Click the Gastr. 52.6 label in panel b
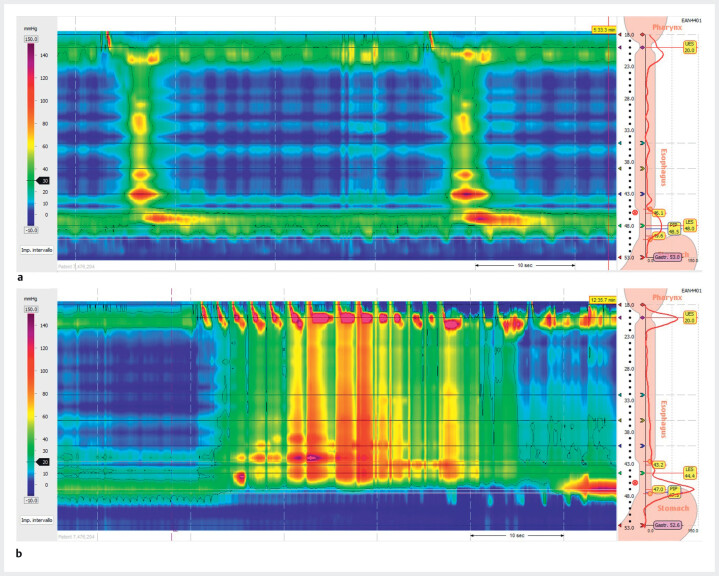The height and width of the screenshot is (576, 719). (667, 526)
